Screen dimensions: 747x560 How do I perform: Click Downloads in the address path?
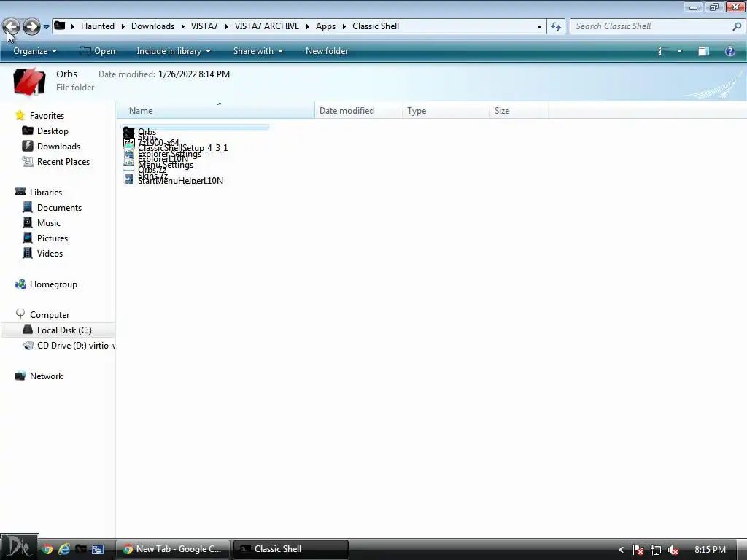[152, 26]
